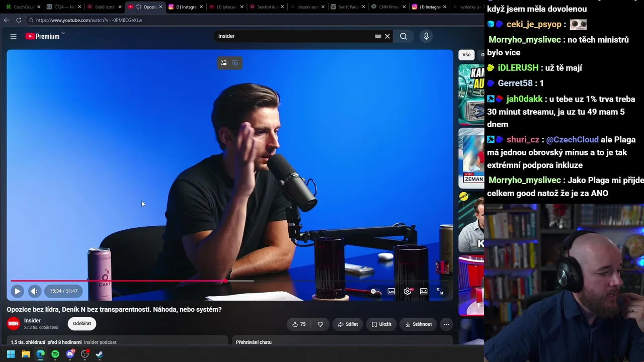Close the CzechCloud tab
Viewport: 644px width, 362px height.
38,7
